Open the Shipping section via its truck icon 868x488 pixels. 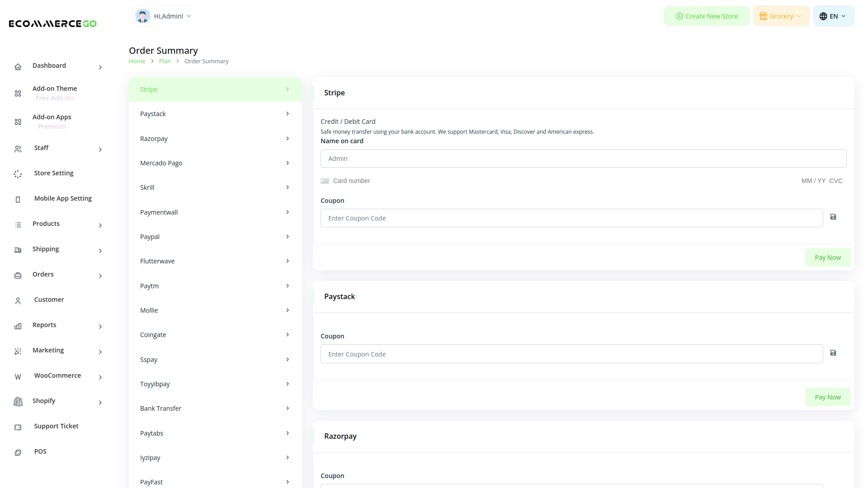click(18, 250)
